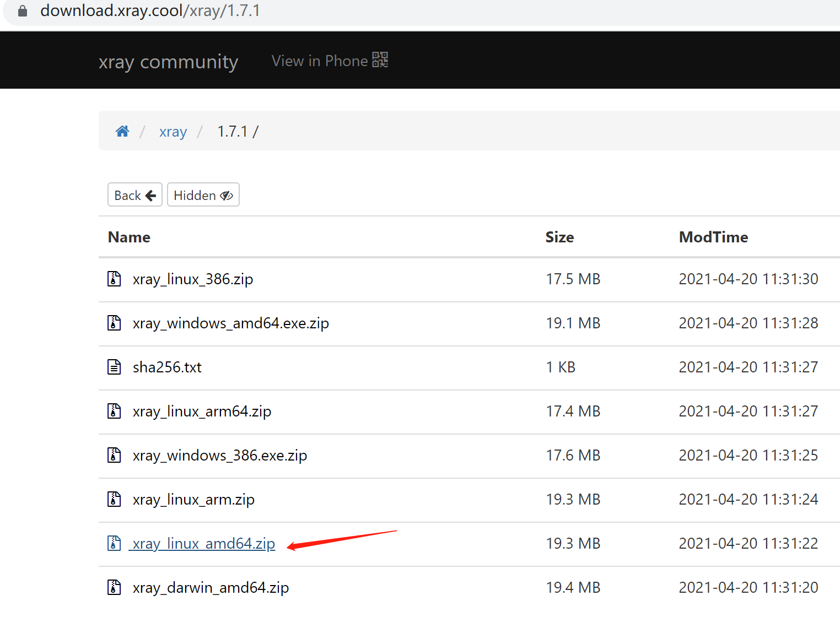
Task: Click the zip icon for xray_darwin_amd64.zip
Action: pyautogui.click(x=114, y=587)
